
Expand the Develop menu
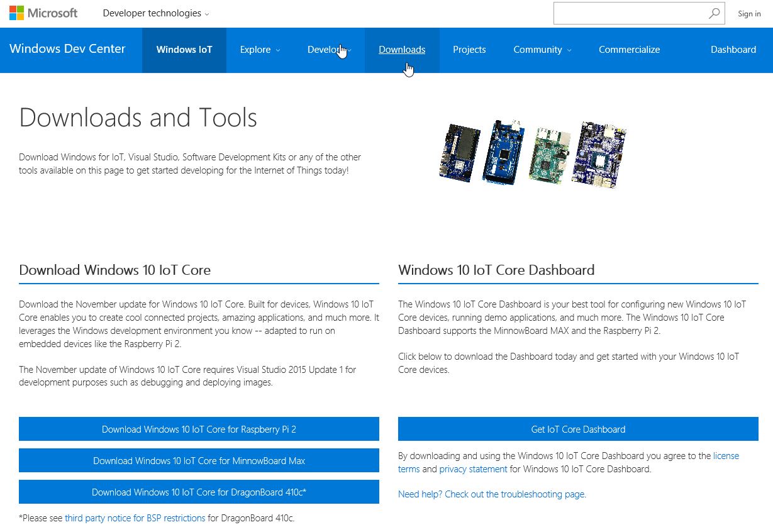329,50
